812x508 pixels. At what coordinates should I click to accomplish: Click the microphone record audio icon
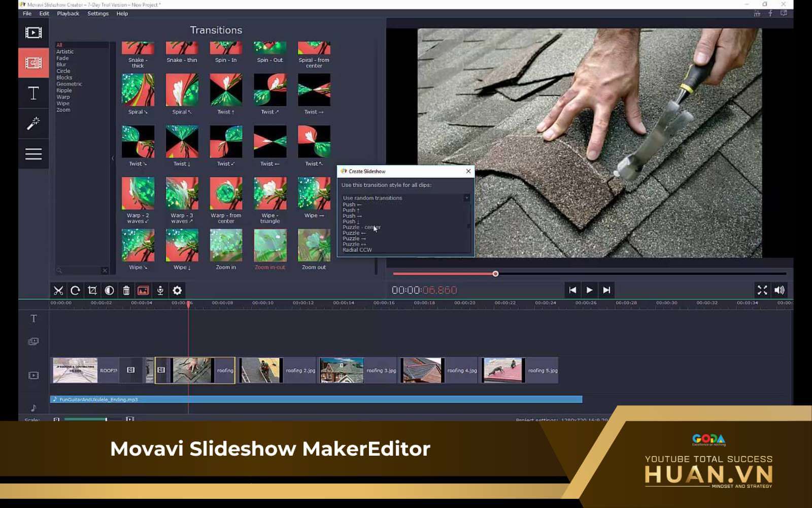click(x=160, y=291)
